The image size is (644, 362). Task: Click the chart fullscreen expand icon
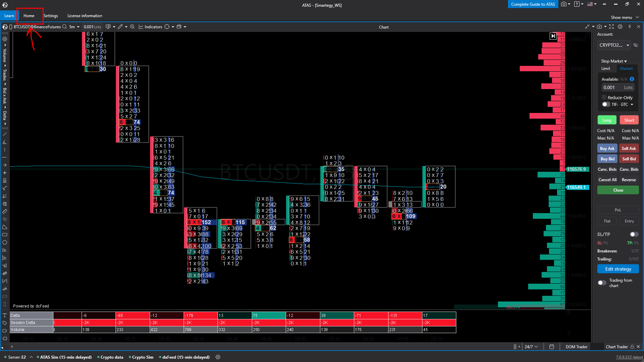coord(611,27)
